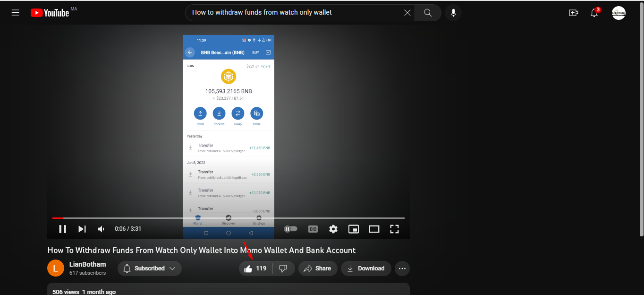Dislike the video with thumbs down
Viewport: 644px width, 295px height.
(283, 269)
